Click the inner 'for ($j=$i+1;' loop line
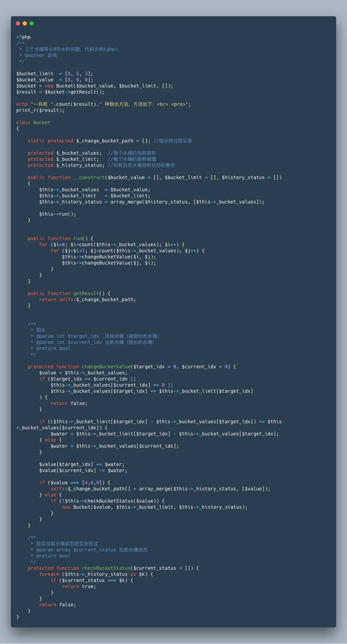The image size is (347, 644). [x=127, y=251]
